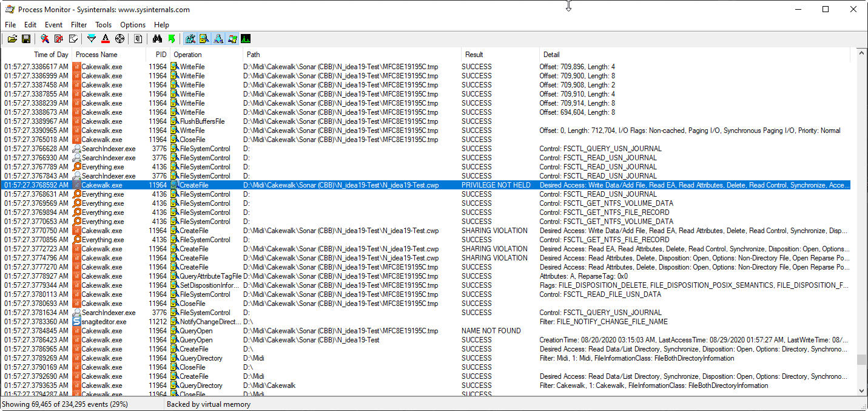
Task: Click the Showing 69,465 of 234,295 events status
Action: [64, 404]
